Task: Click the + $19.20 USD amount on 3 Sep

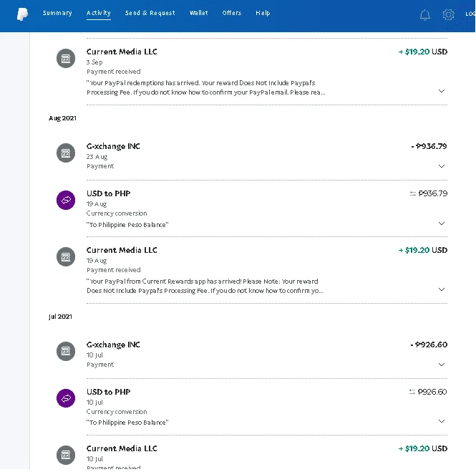Action: [x=423, y=52]
